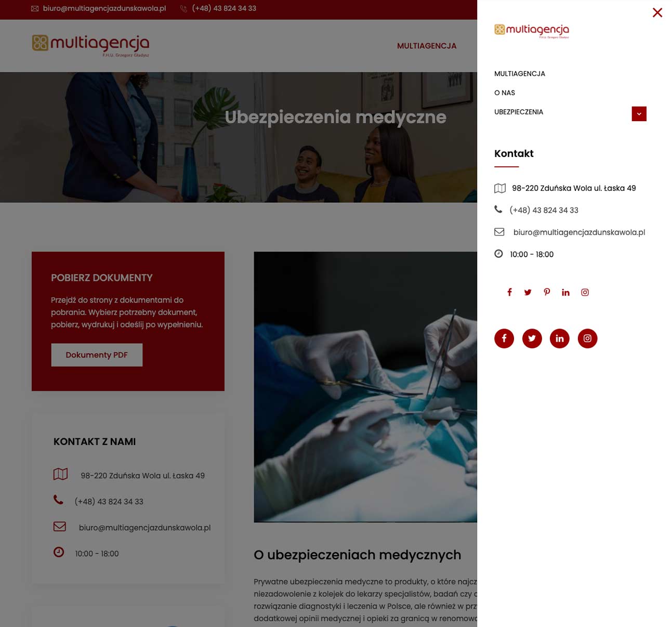Open the red circular Instagram button
Screen dimensions: 672x627
tap(587, 338)
